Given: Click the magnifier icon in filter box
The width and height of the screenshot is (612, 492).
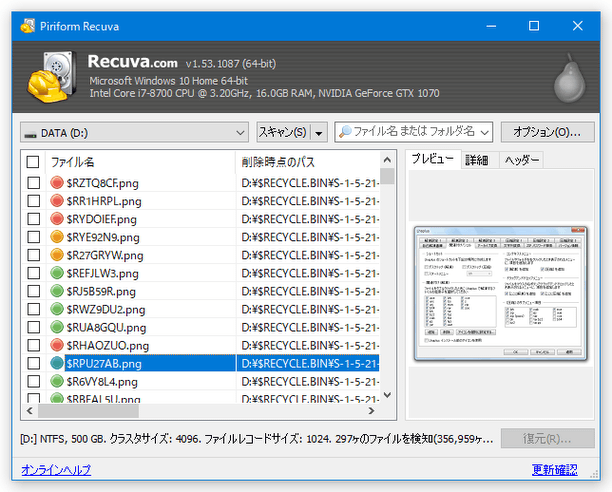Looking at the screenshot, I should [345, 131].
